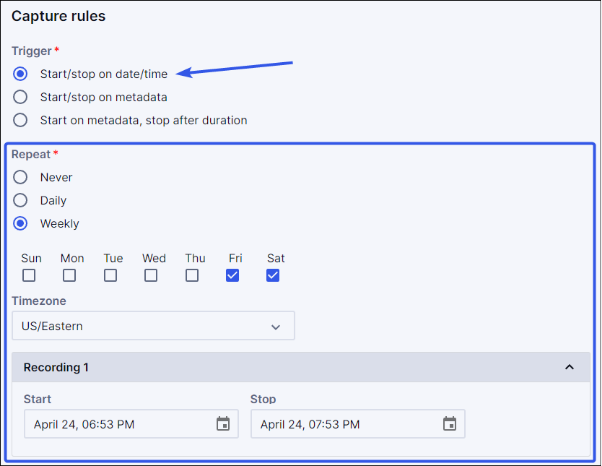Choose Start on metadata, stop after duration
This screenshot has width=602, height=466.
coord(20,120)
